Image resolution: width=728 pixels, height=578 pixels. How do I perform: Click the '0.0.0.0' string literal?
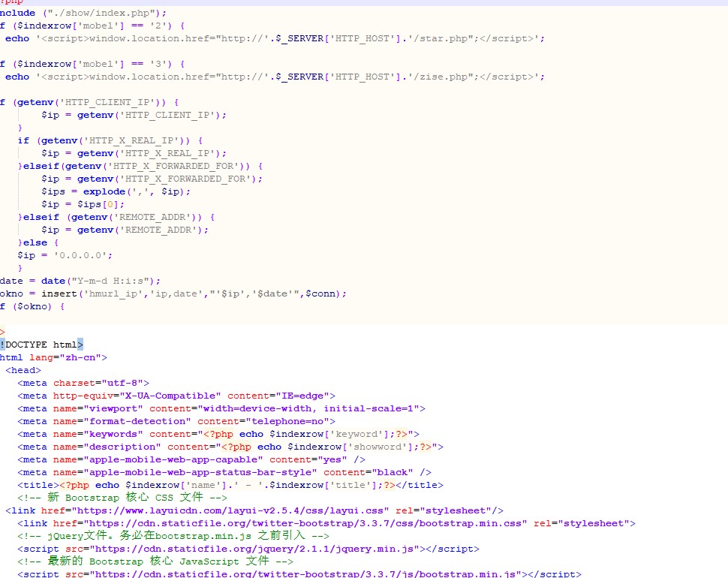point(80,255)
